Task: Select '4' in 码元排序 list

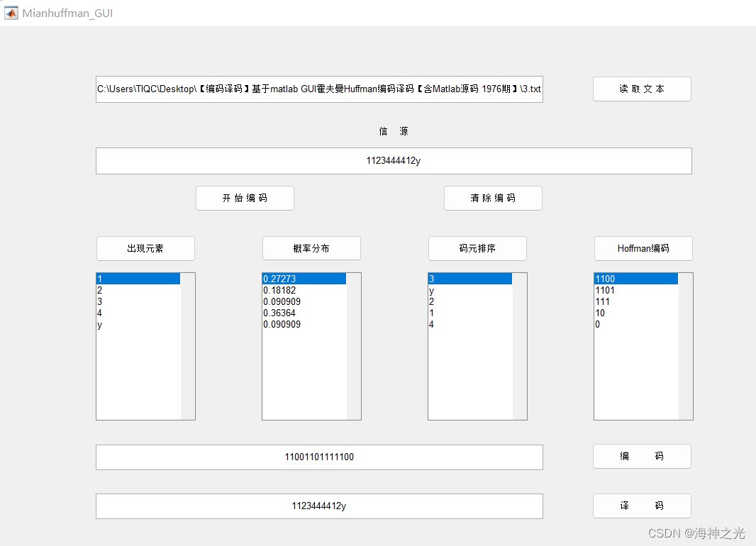Action: pos(470,324)
